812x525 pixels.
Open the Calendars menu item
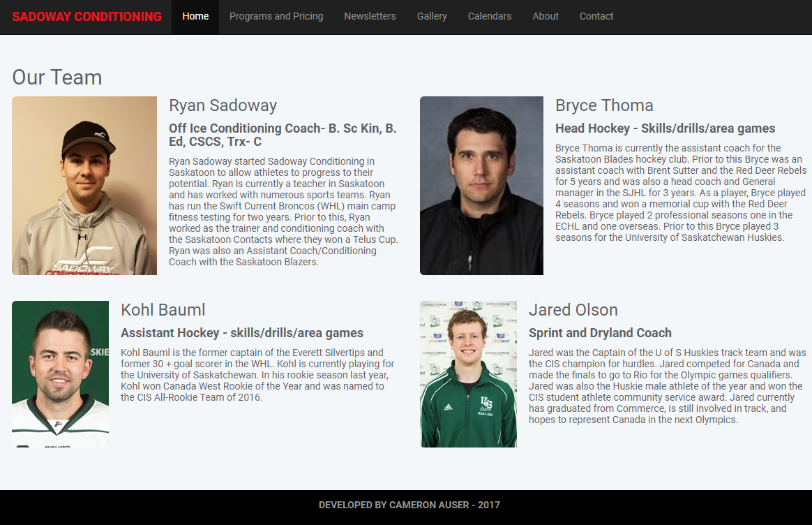[490, 17]
